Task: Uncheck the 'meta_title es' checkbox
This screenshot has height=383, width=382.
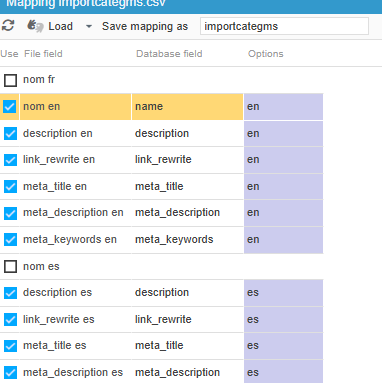Action: click(10, 346)
